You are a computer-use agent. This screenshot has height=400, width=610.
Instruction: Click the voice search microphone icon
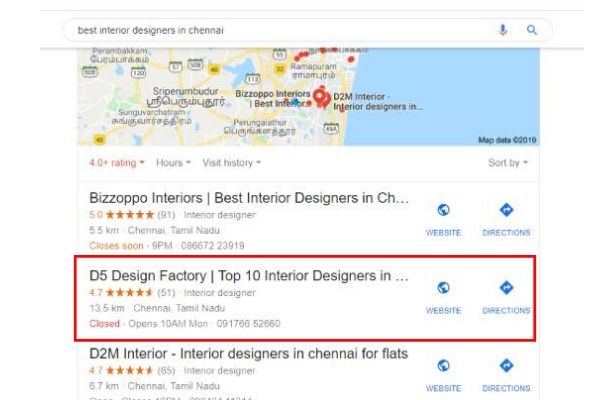503,30
